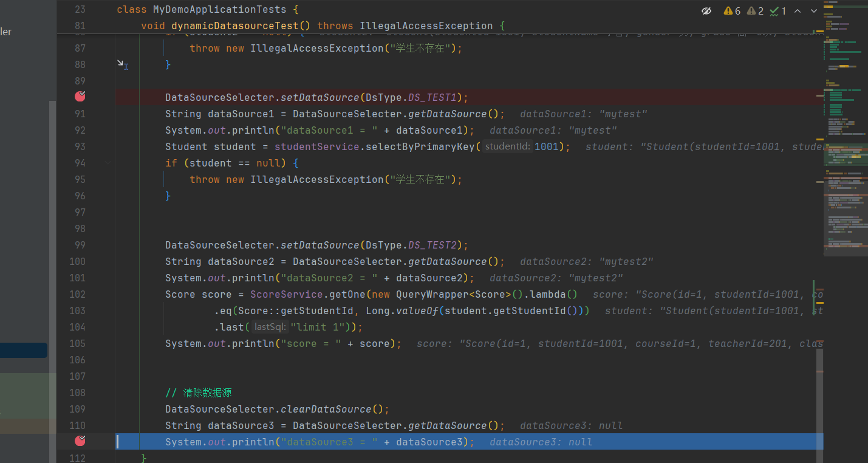This screenshot has height=463, width=868.
Task: Click sticky header "class MyDemoApplicationTests"
Action: click(x=200, y=9)
